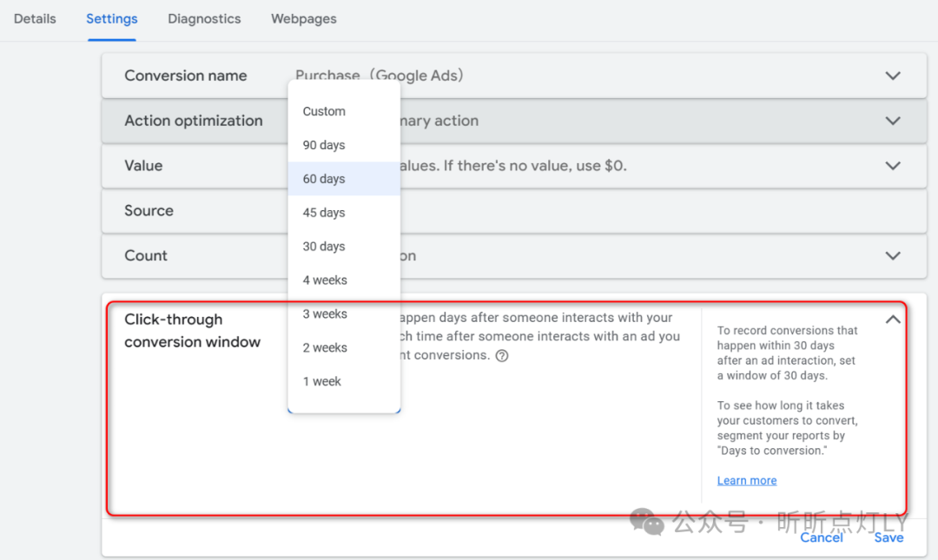Expand the Conversion name row
This screenshot has height=560, width=938.
pos(893,76)
